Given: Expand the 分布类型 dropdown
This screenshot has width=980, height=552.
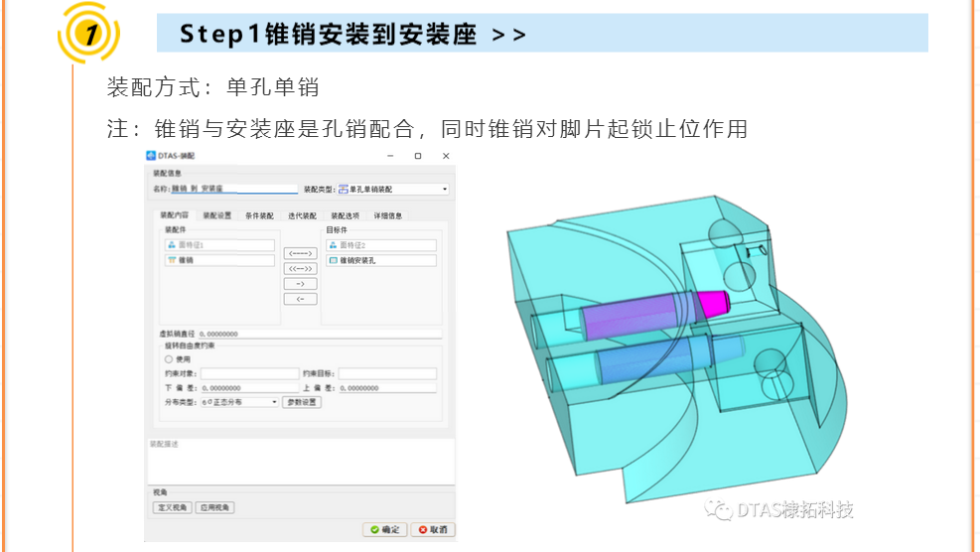Looking at the screenshot, I should point(275,402).
